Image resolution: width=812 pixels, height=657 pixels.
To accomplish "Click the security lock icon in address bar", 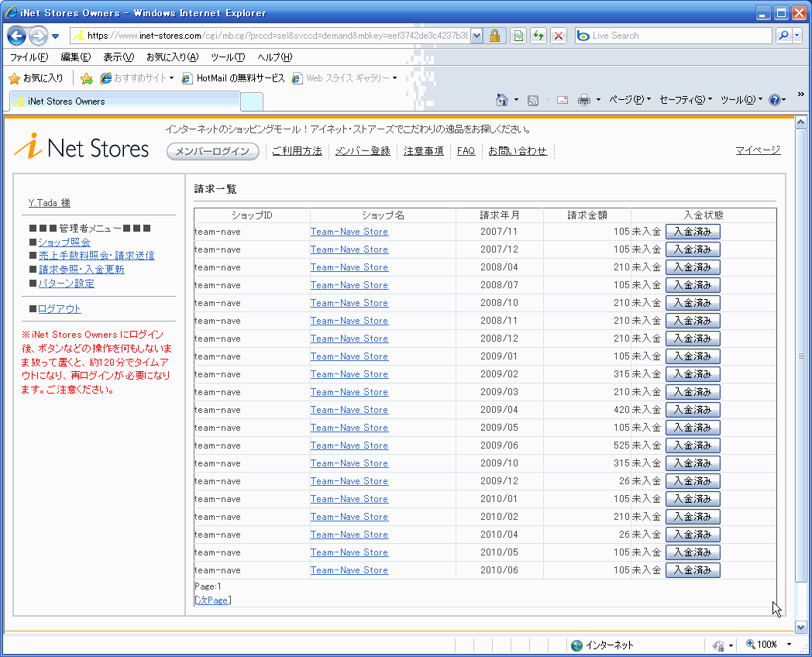I will point(494,36).
